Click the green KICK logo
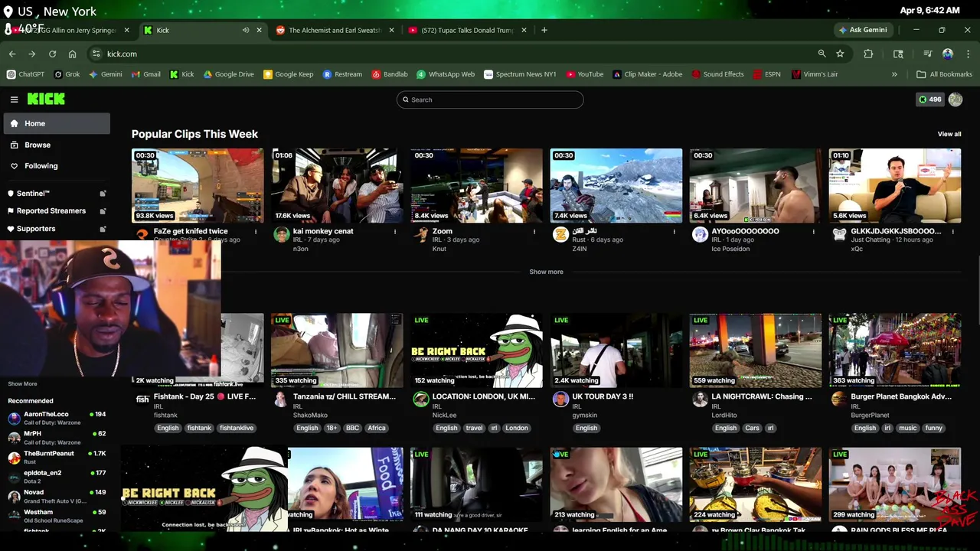The width and height of the screenshot is (980, 551). [46, 99]
